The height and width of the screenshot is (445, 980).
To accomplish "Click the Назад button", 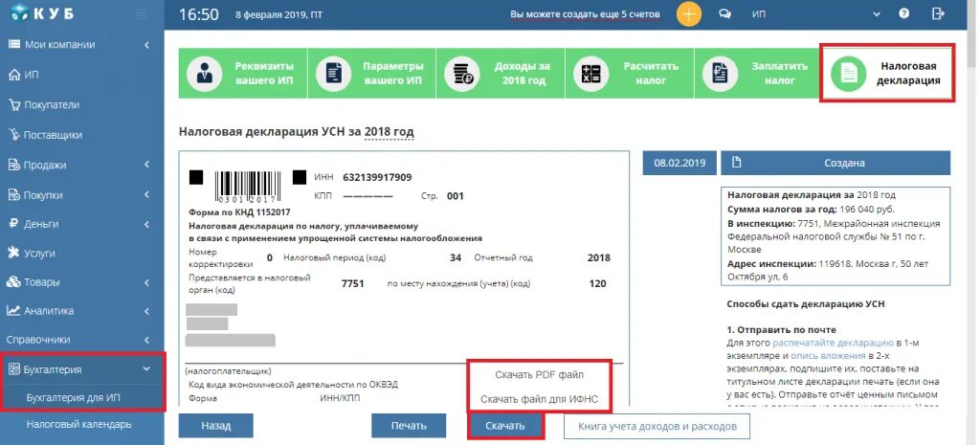I will coord(215,426).
